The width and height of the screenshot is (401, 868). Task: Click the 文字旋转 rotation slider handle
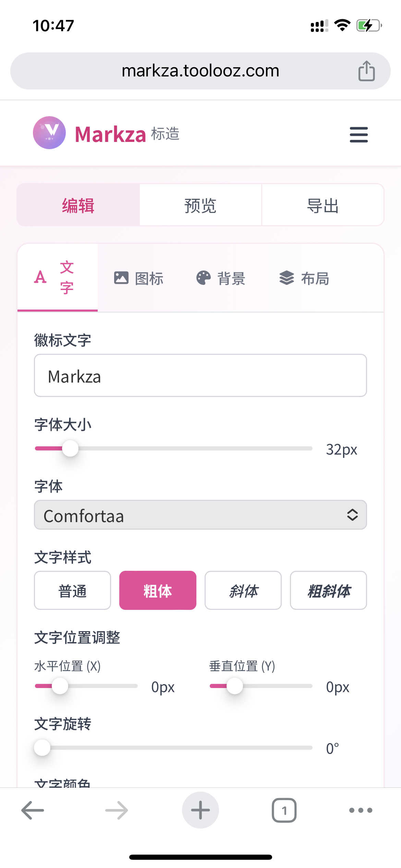click(42, 748)
